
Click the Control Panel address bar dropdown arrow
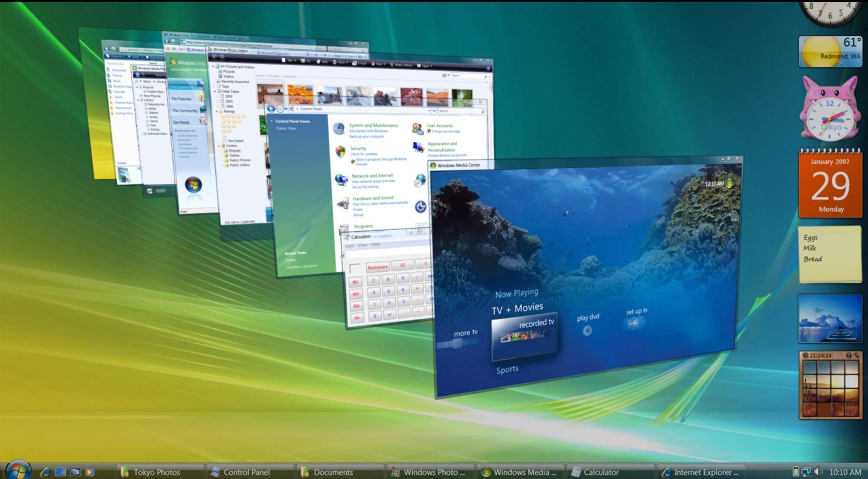[429, 111]
